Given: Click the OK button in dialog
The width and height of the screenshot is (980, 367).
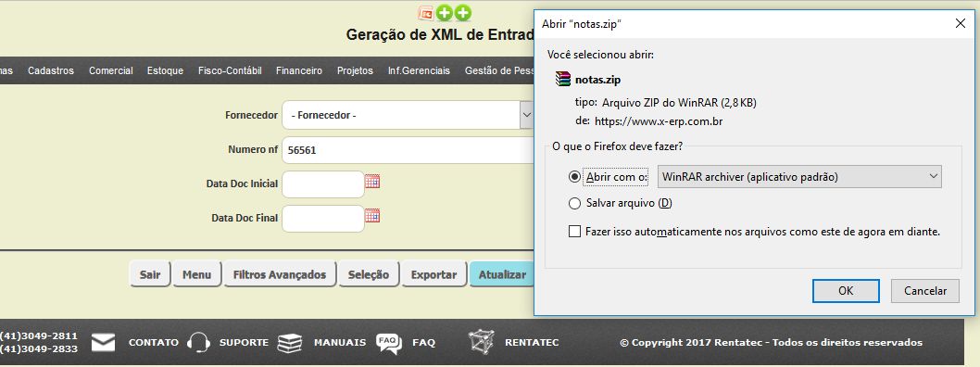Looking at the screenshot, I should [x=846, y=291].
